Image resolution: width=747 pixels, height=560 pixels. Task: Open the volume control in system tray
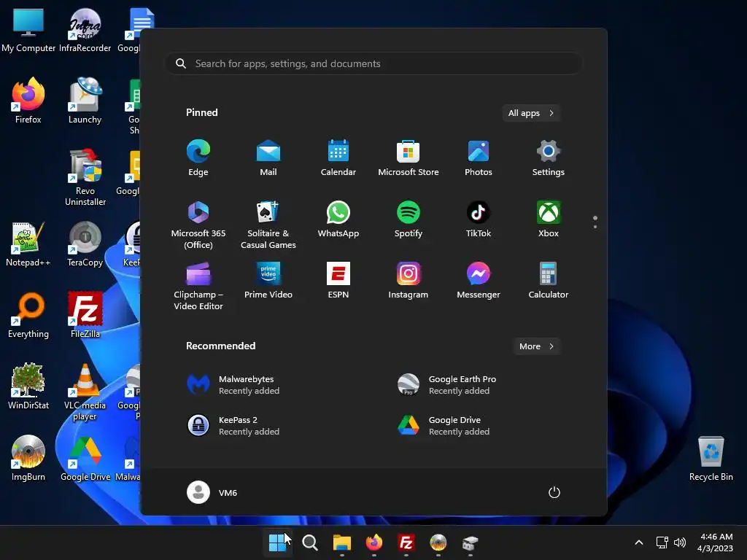pos(680,542)
